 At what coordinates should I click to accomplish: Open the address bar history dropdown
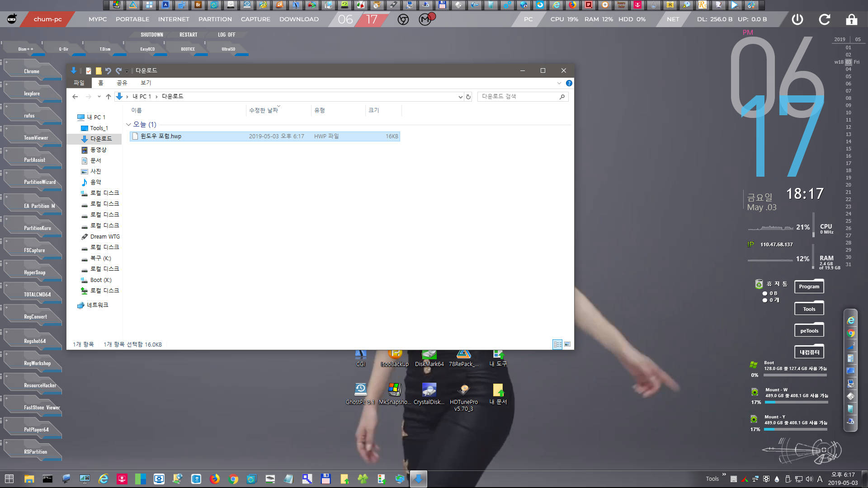point(460,97)
